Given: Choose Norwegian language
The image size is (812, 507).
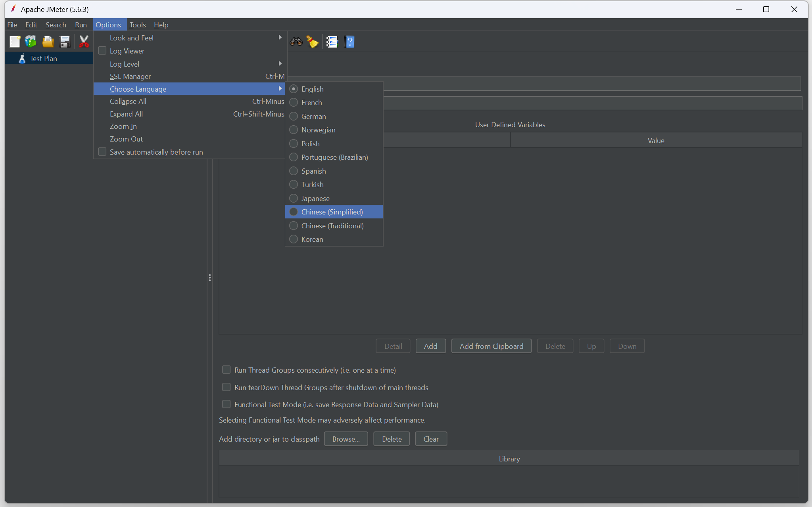Looking at the screenshot, I should 334,130.
